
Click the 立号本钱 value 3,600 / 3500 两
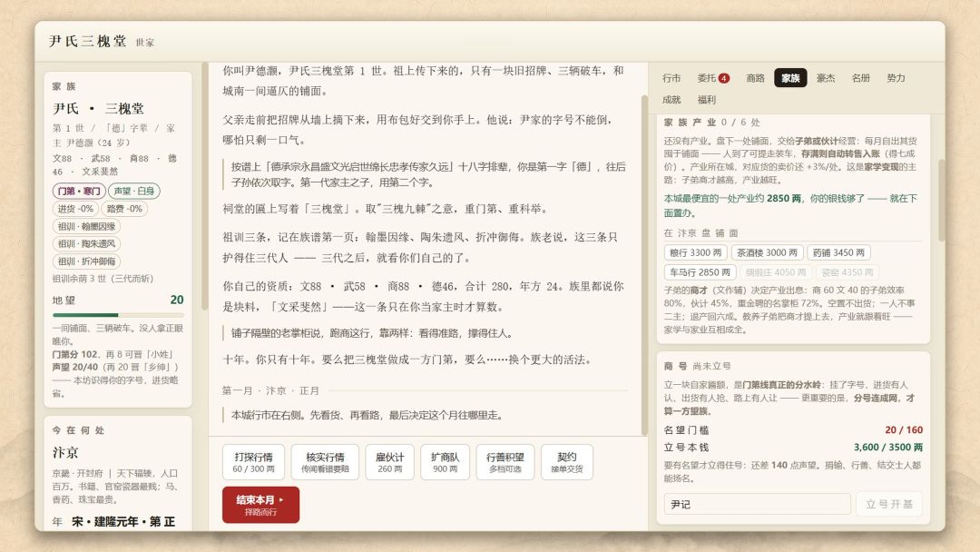888,448
